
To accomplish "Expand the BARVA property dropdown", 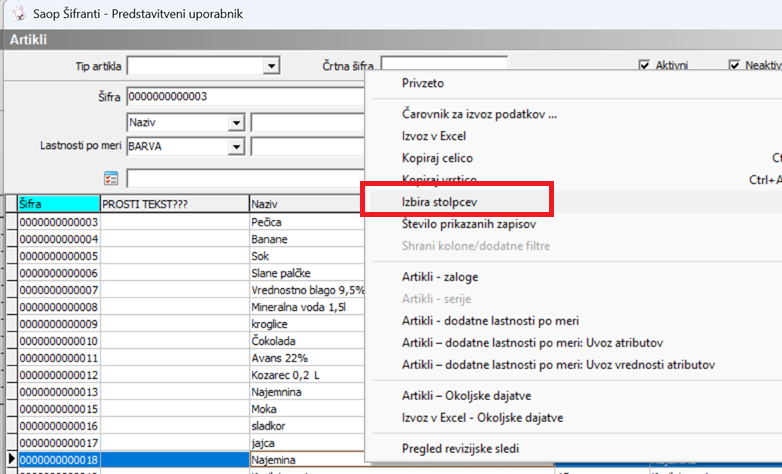I will click(236, 147).
